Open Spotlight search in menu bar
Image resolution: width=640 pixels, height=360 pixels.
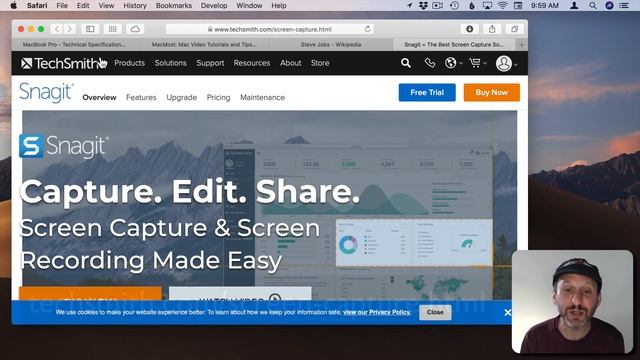pos(593,5)
